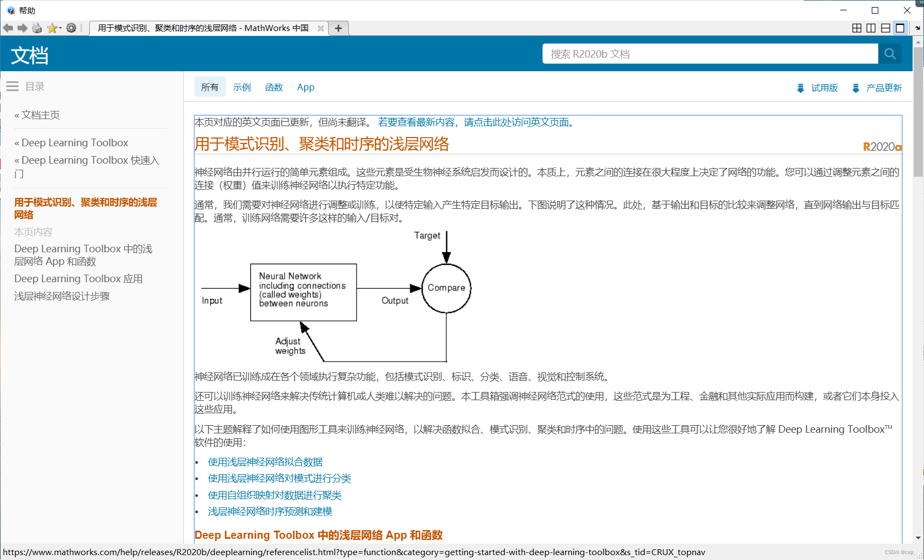
Task: Open 浅层神经网络时序预测和建模 topic
Action: click(270, 511)
